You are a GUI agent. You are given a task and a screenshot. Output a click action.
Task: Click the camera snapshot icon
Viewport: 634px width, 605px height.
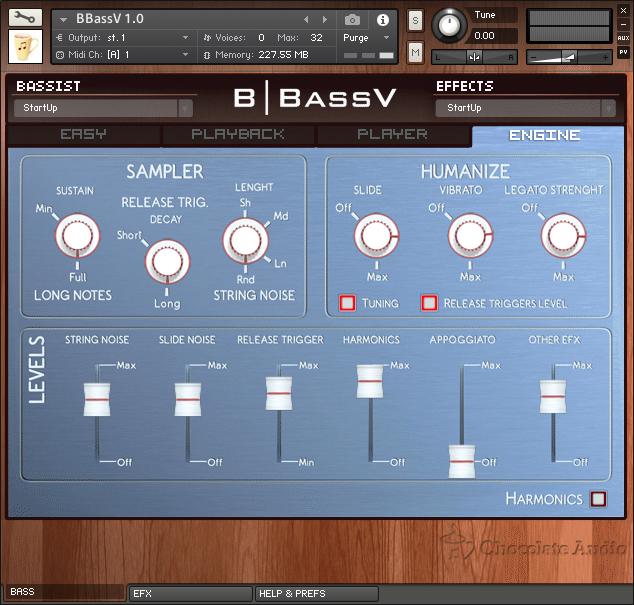coord(352,20)
